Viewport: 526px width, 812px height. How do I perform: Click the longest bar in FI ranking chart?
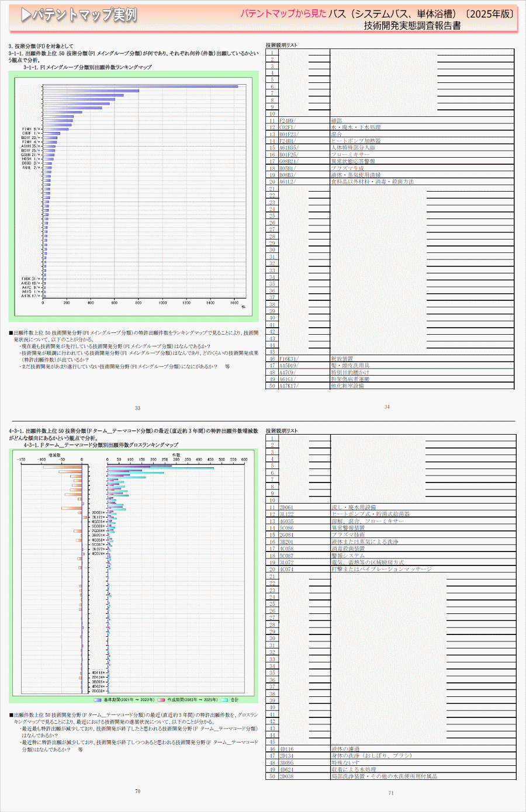[140, 86]
